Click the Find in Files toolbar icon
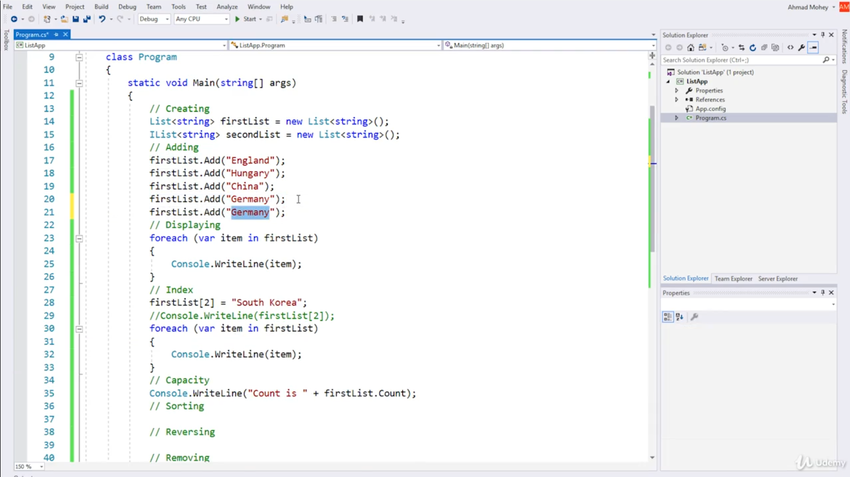 point(285,19)
